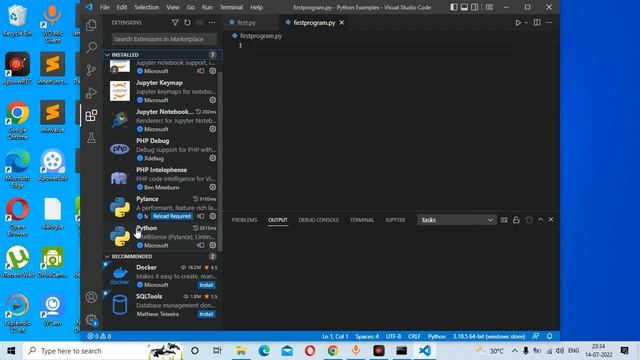Switch to the JUPYTER panel tab
The height and width of the screenshot is (360, 640).
395,220
